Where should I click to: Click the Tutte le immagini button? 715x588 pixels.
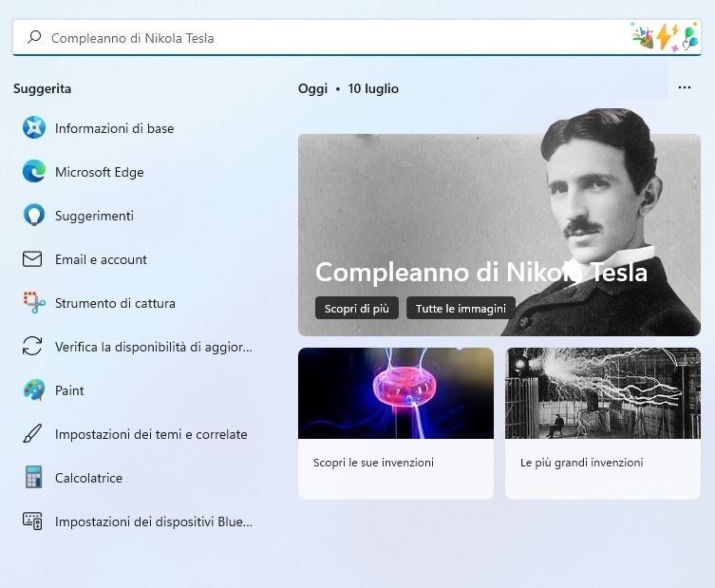461,309
